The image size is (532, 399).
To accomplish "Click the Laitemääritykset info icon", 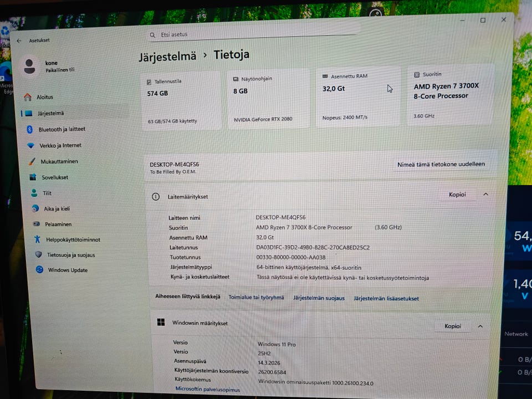I will click(155, 197).
